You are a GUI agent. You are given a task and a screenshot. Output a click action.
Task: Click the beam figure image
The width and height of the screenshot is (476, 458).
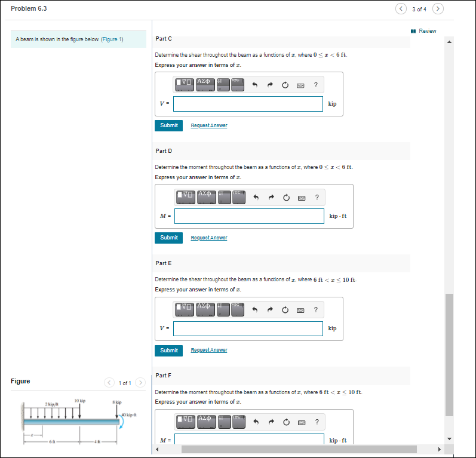78,422
